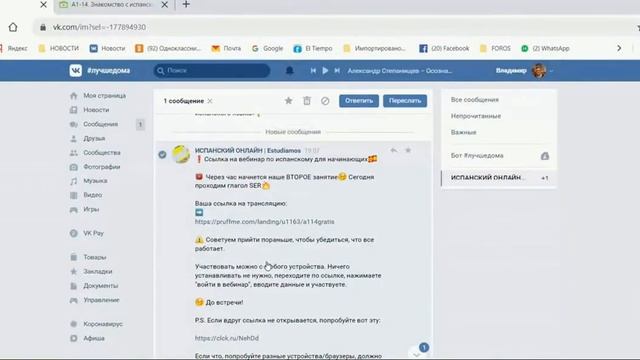Open Новости in sidebar

96,110
